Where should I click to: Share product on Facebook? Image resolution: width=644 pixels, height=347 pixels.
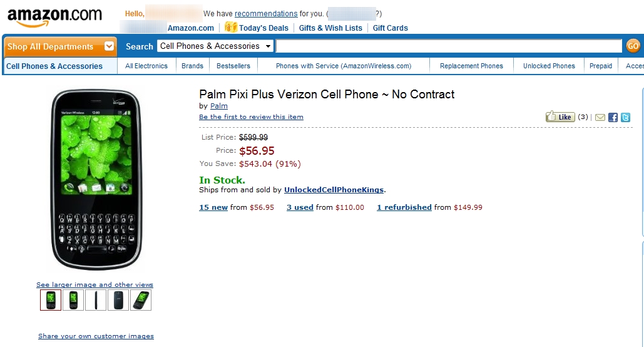click(613, 117)
